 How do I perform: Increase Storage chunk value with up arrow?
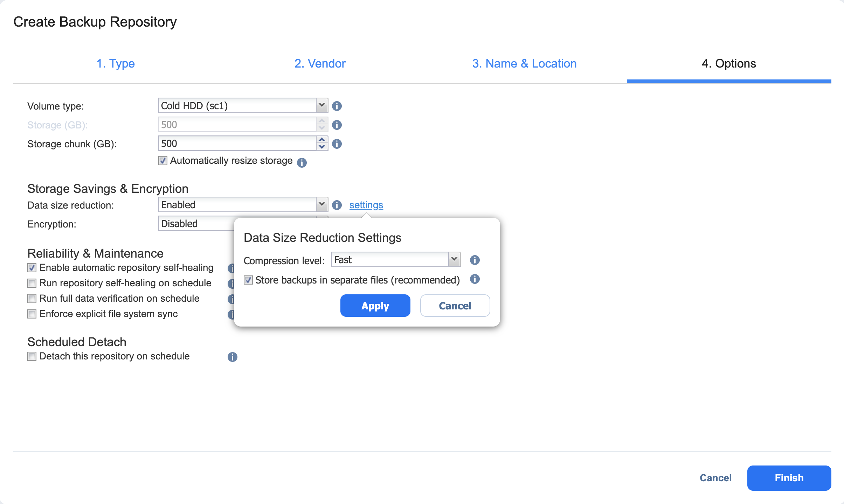[x=322, y=140]
